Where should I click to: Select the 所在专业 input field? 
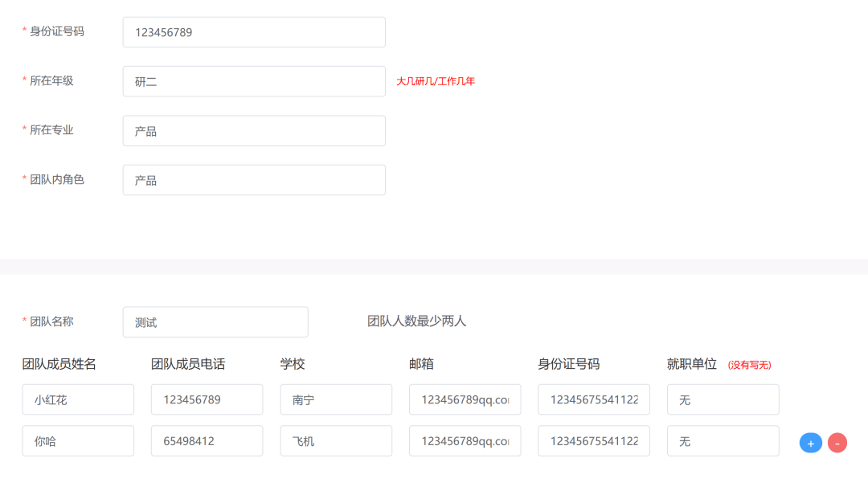pos(254,131)
